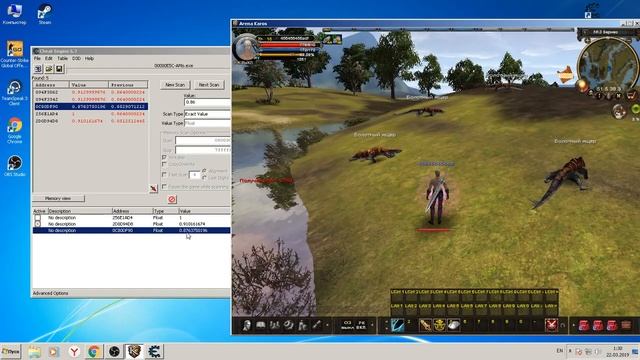Screen dimensions: 640x360
Task: Open OBS Studio desktop shortcut
Action: (14, 166)
